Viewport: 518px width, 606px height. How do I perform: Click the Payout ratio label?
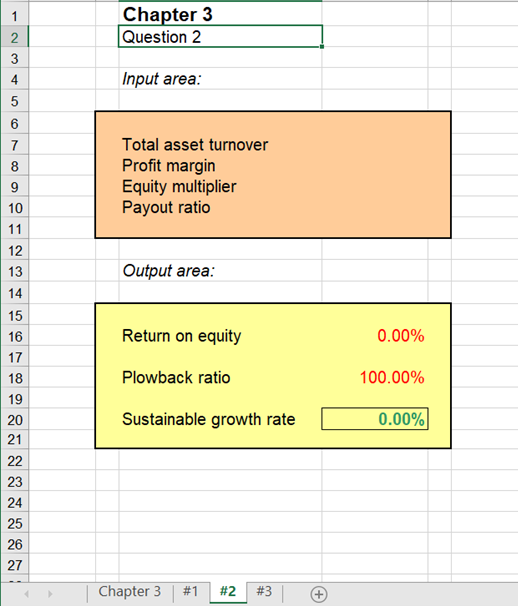coord(166,208)
